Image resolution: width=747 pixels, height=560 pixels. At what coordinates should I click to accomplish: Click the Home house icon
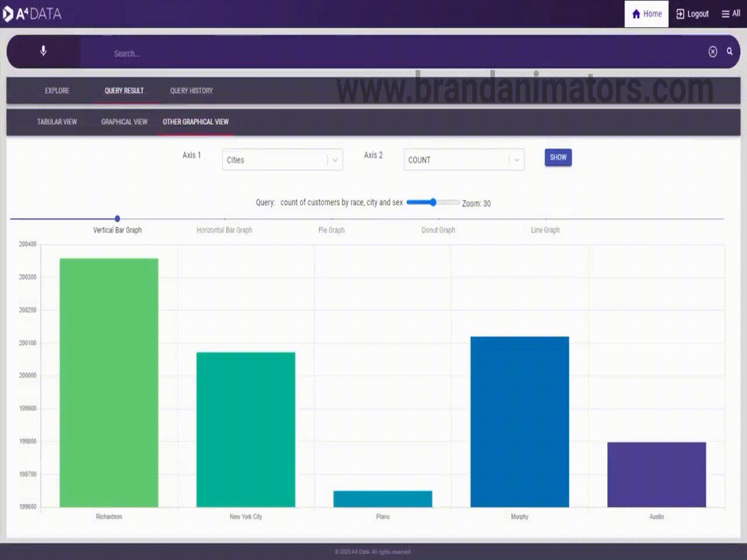click(636, 14)
